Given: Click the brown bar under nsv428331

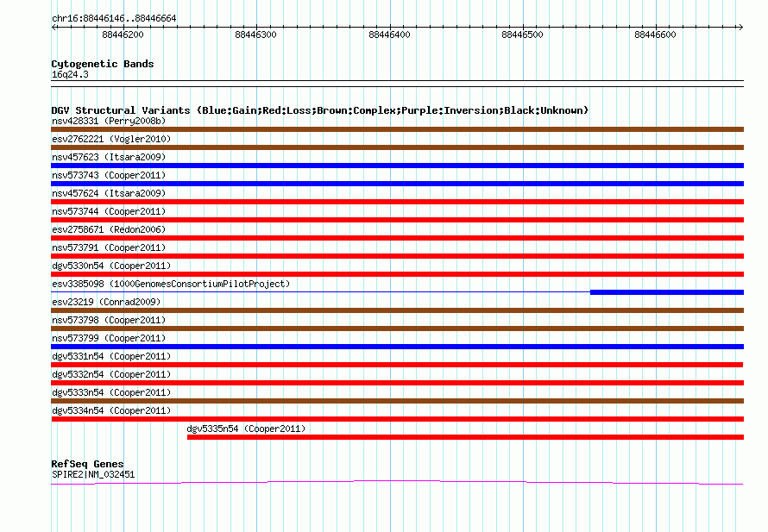Looking at the screenshot, I should 397,129.
